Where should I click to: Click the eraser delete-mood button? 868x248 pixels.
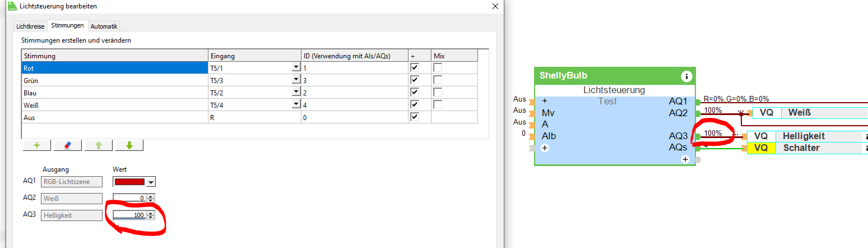pos(67,145)
